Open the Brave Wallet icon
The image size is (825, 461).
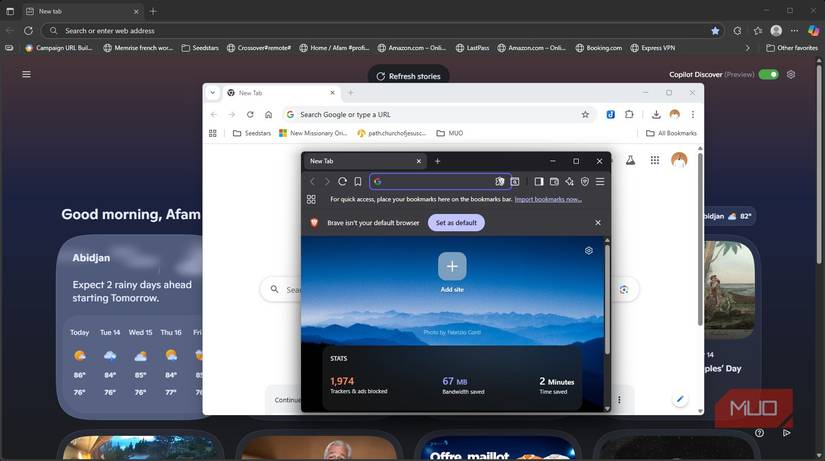click(x=554, y=182)
